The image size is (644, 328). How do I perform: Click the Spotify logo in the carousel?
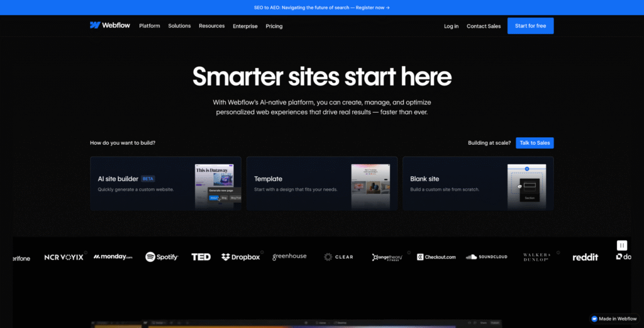coord(162,257)
